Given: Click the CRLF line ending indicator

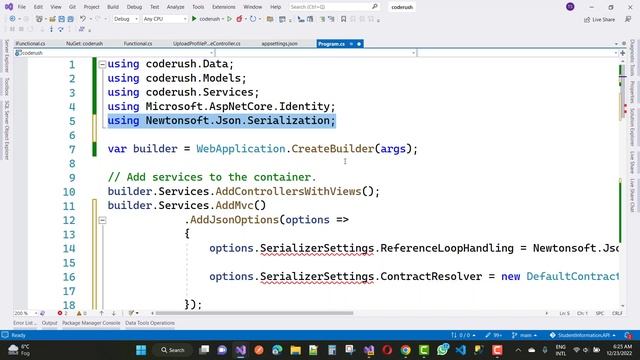Looking at the screenshot, I should pos(617,313).
